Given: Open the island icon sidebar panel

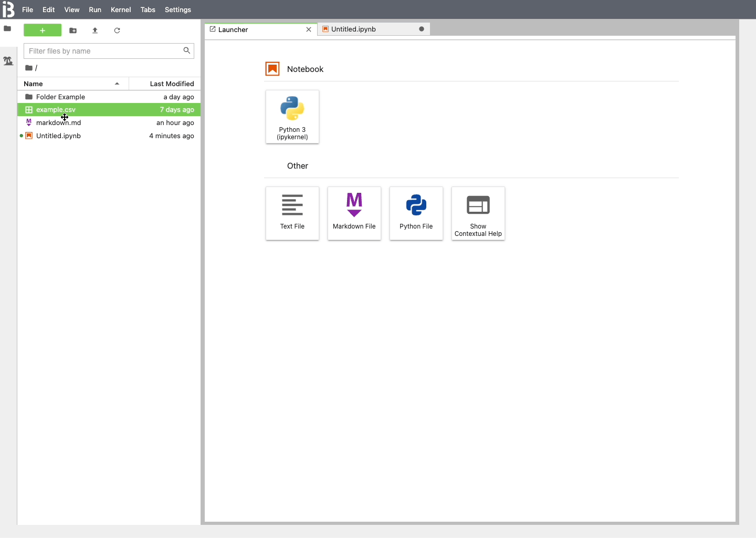Looking at the screenshot, I should tap(8, 61).
